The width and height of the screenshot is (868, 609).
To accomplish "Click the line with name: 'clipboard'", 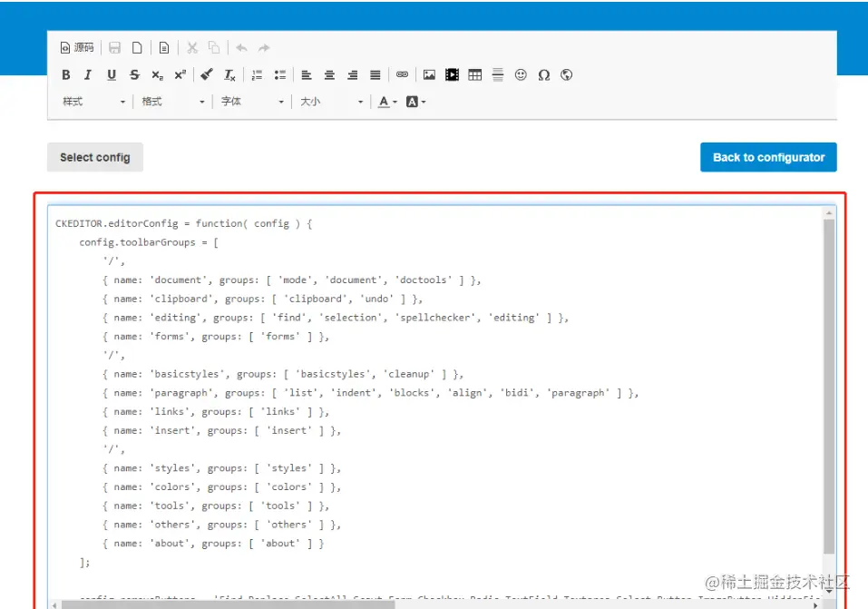I will (262, 300).
